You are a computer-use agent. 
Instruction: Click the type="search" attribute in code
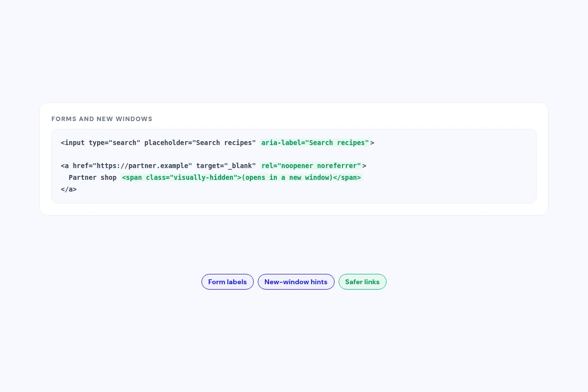[114, 143]
